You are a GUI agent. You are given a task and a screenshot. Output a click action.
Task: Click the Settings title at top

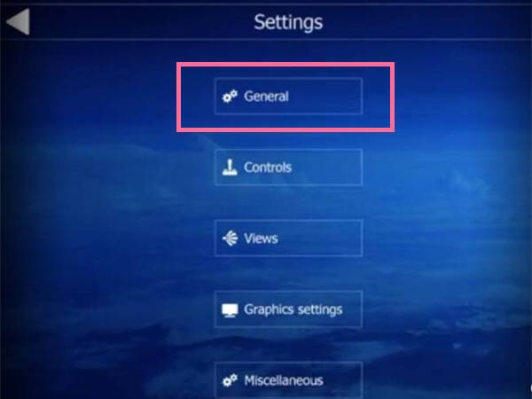point(288,22)
